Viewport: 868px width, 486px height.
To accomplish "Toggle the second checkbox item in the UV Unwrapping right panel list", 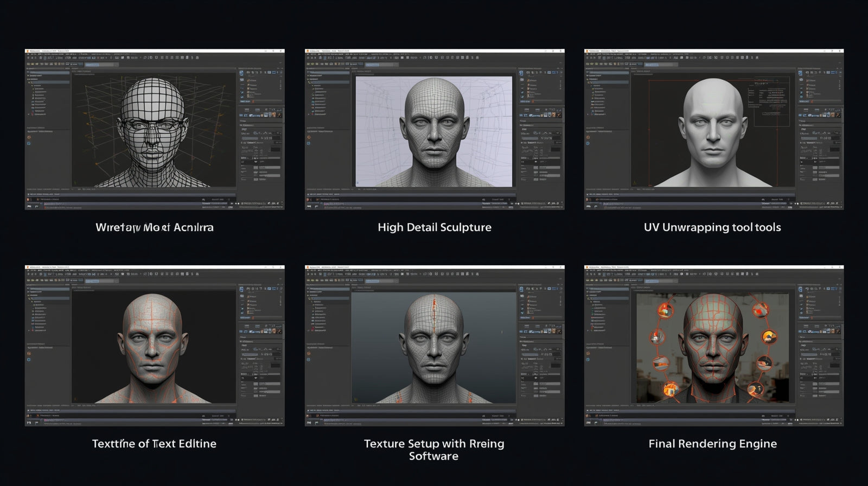I will click(x=808, y=85).
